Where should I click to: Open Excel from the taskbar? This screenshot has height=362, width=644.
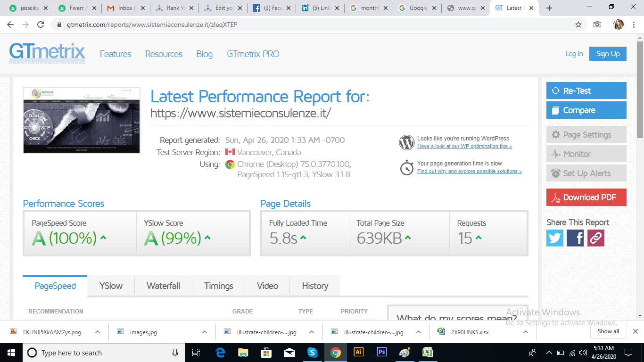coord(427,352)
